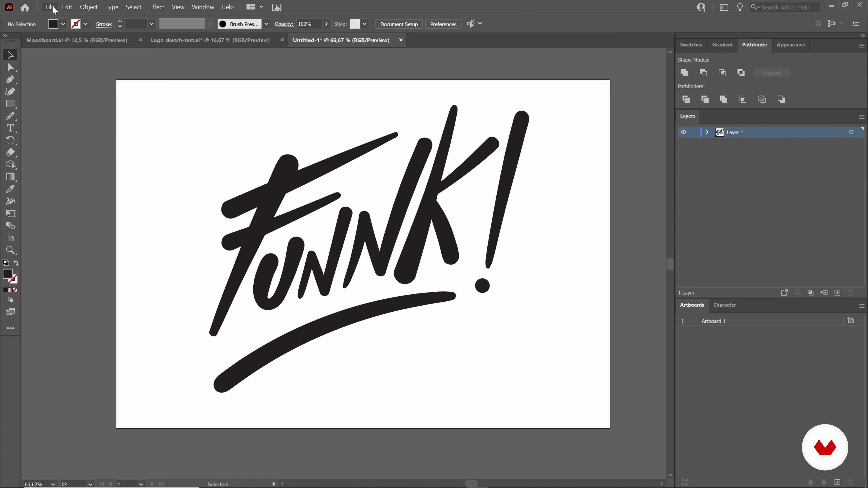Click the Crop pathfinder icon
The height and width of the screenshot is (488, 868).
(x=743, y=99)
